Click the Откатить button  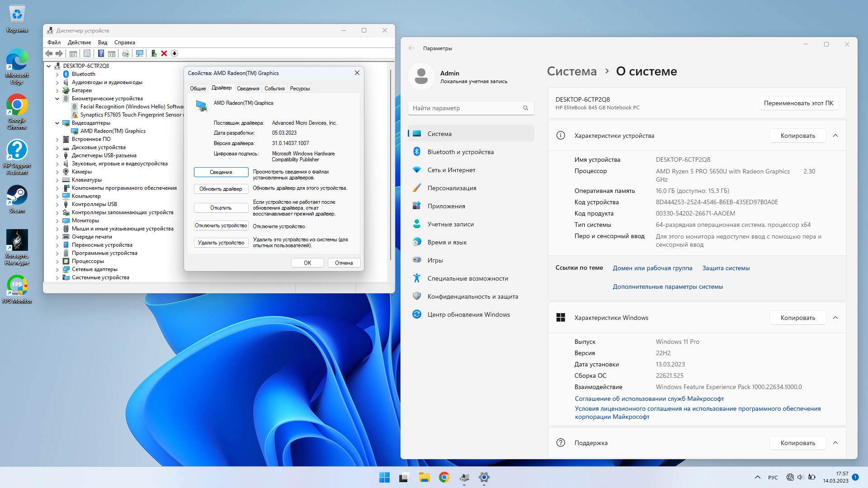click(221, 208)
